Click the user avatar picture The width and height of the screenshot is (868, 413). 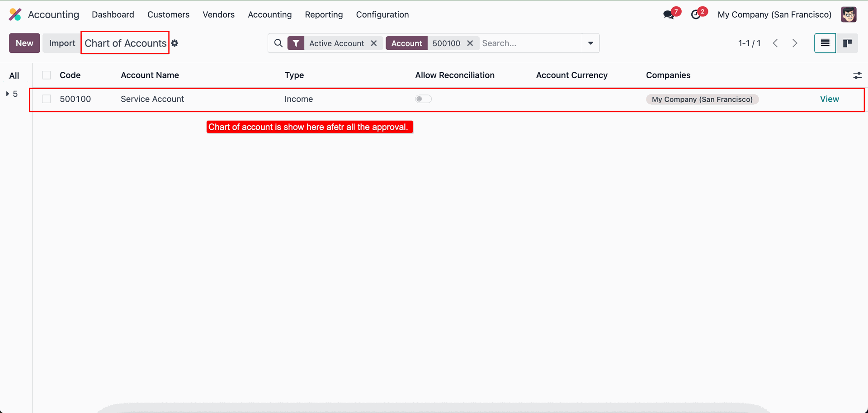849,14
